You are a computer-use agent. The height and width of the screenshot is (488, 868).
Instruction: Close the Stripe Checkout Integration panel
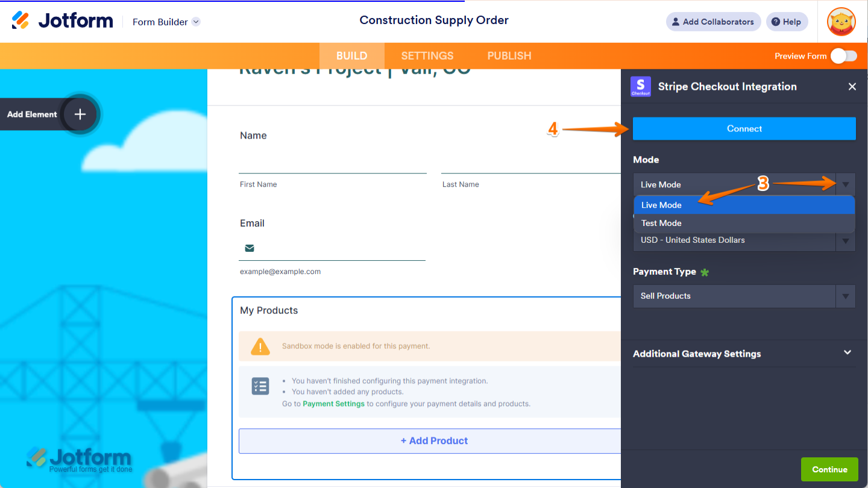(852, 87)
